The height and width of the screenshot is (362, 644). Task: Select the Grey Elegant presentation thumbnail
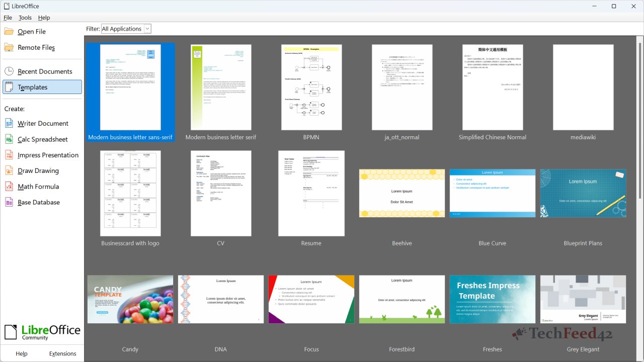[x=583, y=299]
